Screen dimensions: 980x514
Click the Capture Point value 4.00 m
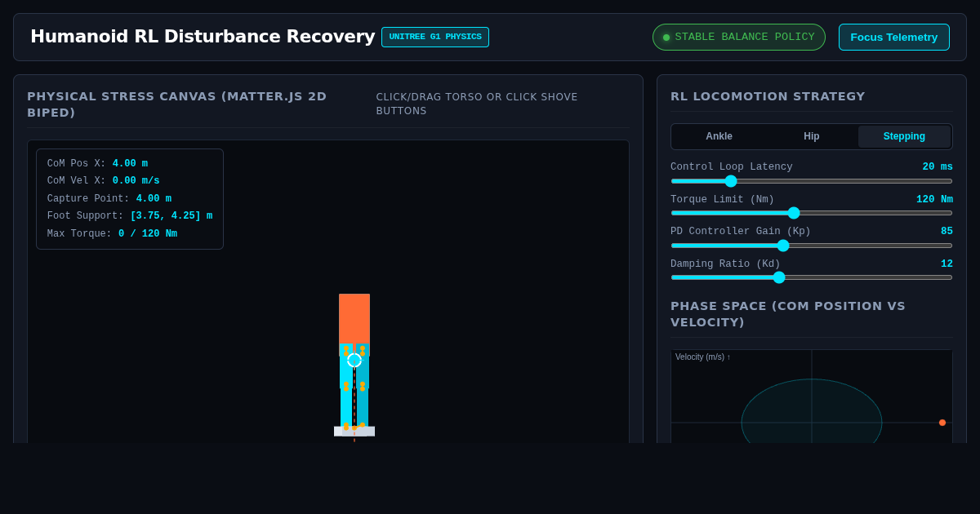154,199
